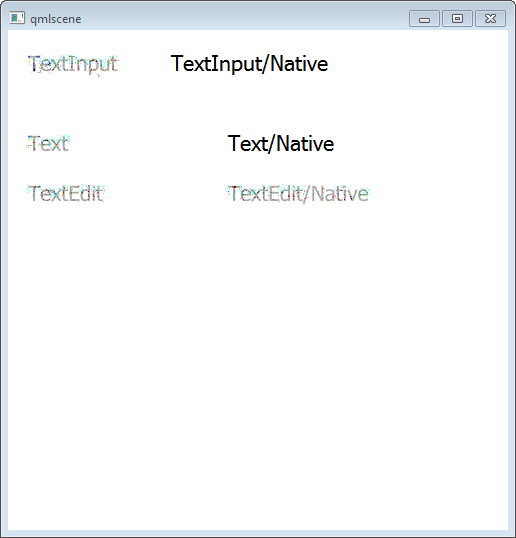Place cursor in TextInput/Native field
Screen dimensions: 516x538
pos(249,65)
